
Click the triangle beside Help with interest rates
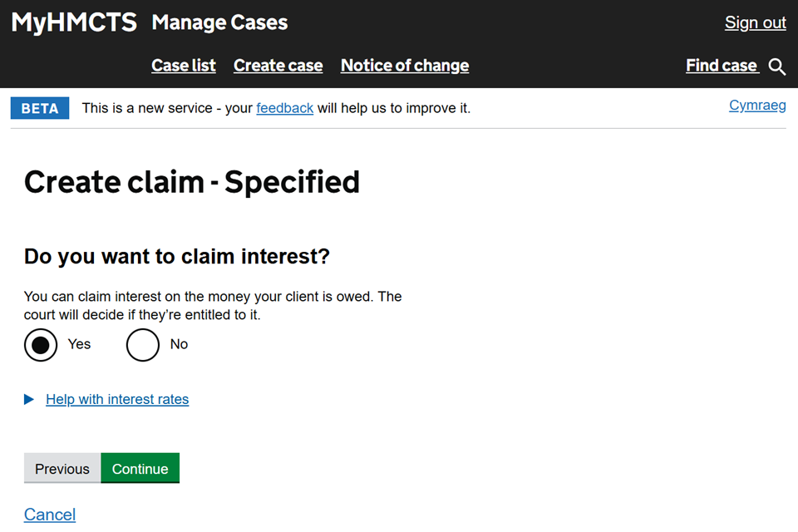point(29,400)
